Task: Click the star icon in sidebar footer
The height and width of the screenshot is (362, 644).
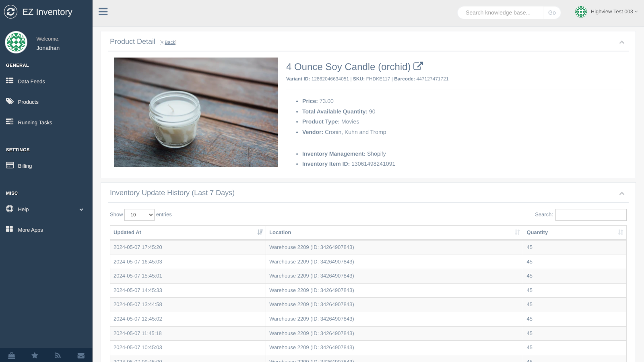Action: 35,356
